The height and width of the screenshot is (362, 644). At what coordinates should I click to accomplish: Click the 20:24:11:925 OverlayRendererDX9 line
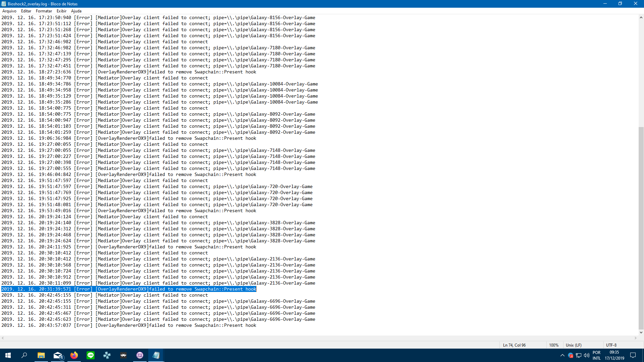pos(129,247)
